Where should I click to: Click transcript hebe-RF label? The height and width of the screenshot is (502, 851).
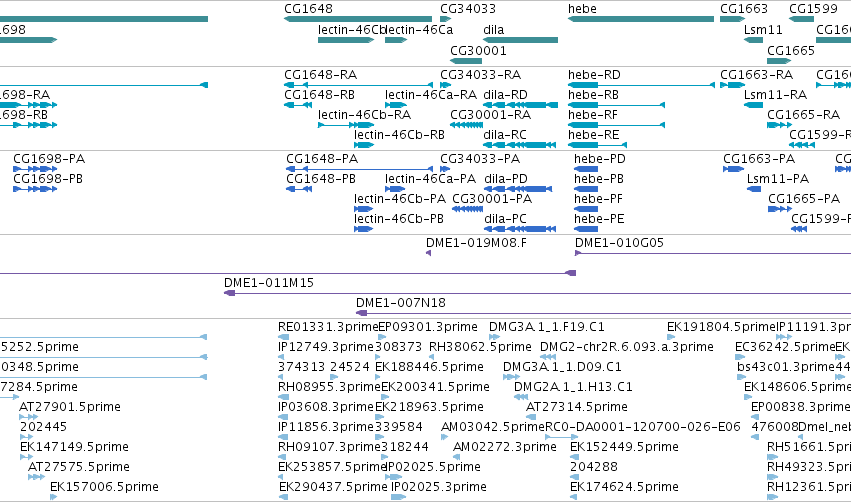pos(593,115)
